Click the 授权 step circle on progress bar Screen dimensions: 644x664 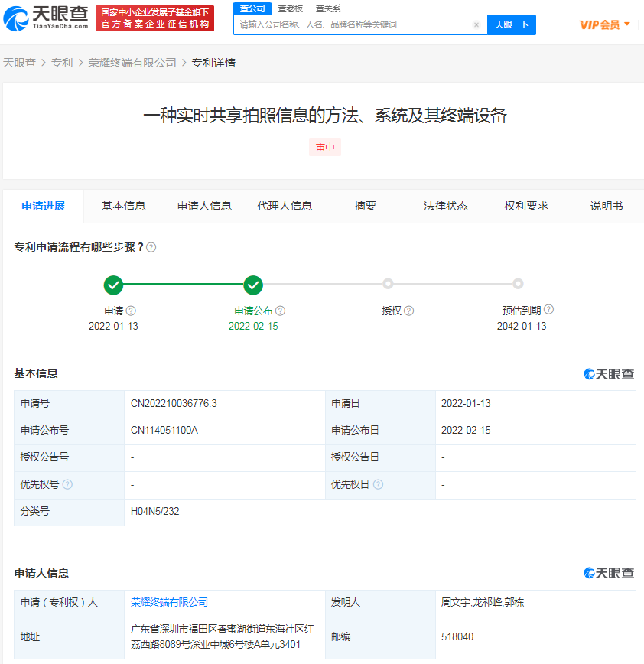click(388, 284)
